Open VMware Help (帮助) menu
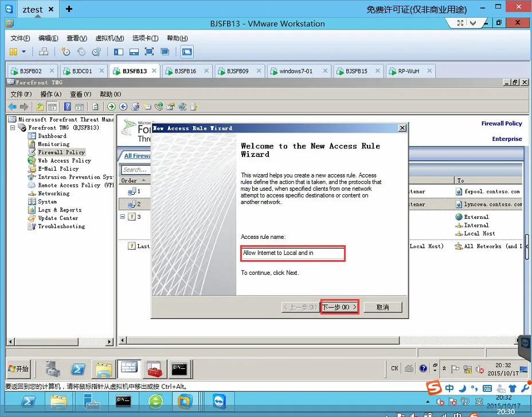The height and width of the screenshot is (417, 532). [177, 38]
